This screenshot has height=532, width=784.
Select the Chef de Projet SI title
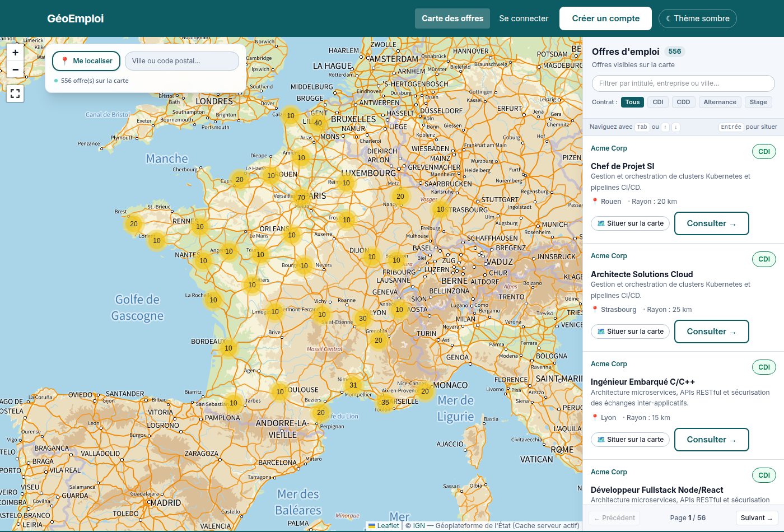622,166
